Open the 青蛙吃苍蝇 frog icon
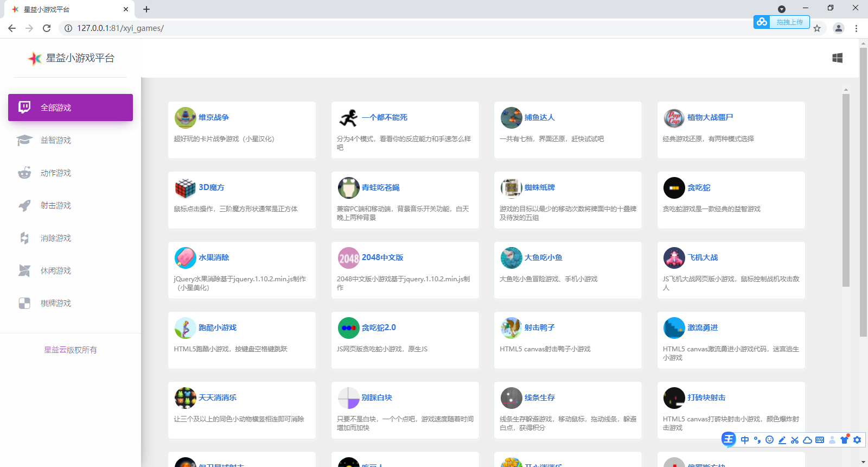Image resolution: width=868 pixels, height=467 pixels. 349,188
